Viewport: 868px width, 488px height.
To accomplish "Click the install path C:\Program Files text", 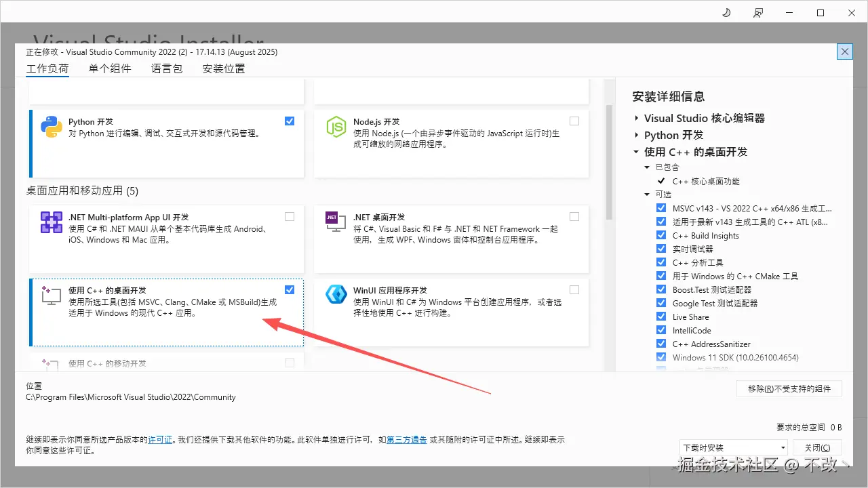I will (x=131, y=397).
